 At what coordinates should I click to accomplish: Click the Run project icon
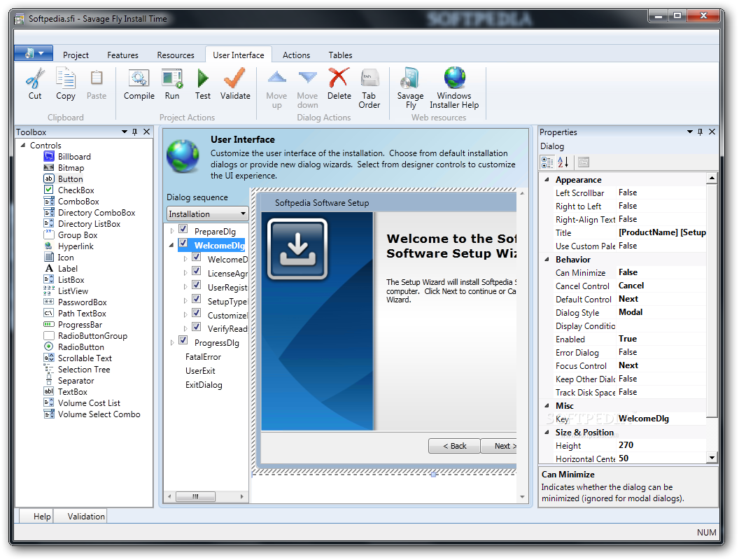tap(172, 78)
